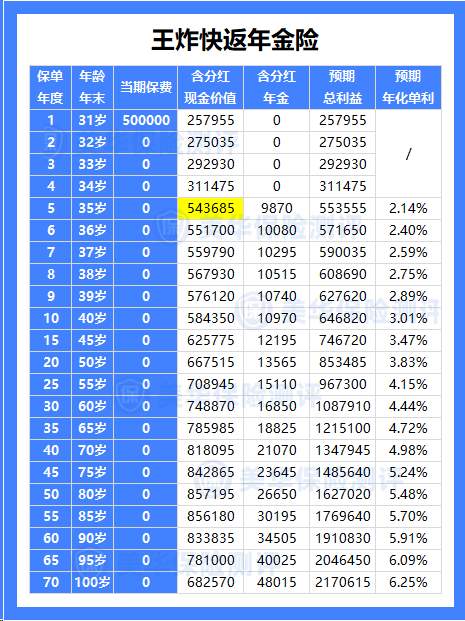This screenshot has height=621, width=465.
Task: Select annuity value 16850
Action: click(x=276, y=406)
